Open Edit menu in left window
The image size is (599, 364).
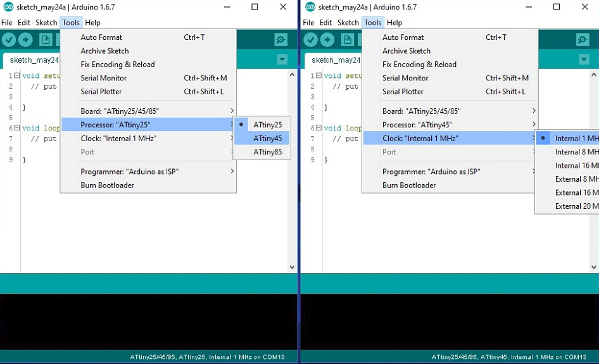pos(23,23)
